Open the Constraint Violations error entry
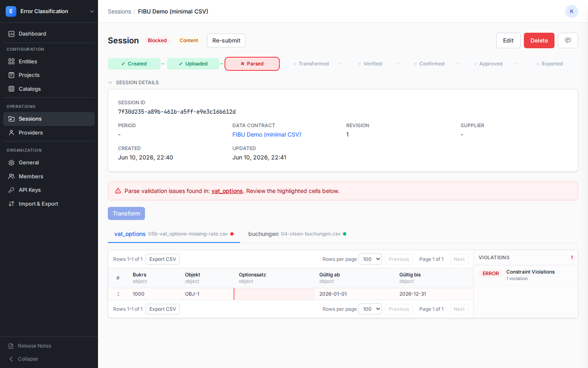588x368 pixels. click(x=526, y=275)
